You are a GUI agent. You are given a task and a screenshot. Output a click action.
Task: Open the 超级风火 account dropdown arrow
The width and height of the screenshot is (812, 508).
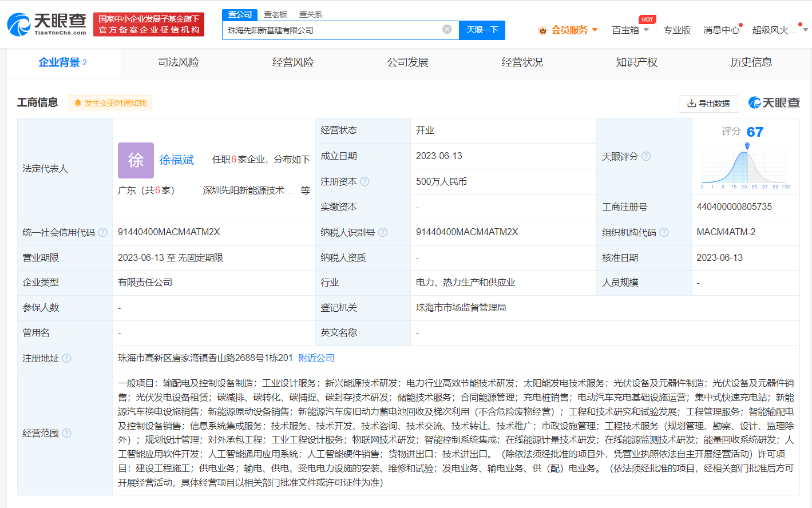tap(805, 30)
